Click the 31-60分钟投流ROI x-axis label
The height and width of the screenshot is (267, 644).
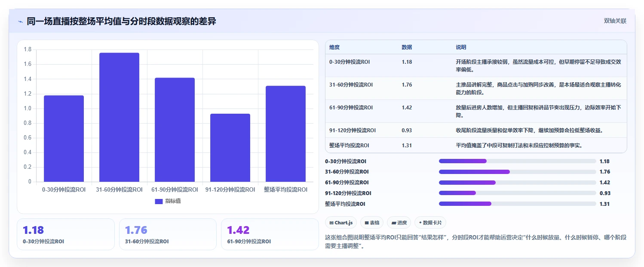pos(119,189)
